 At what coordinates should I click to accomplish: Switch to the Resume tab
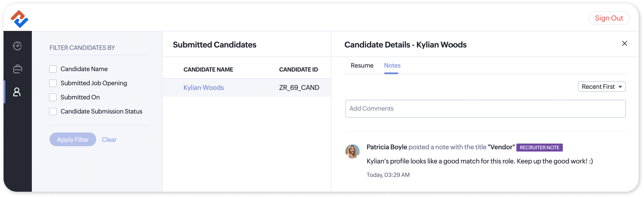362,65
